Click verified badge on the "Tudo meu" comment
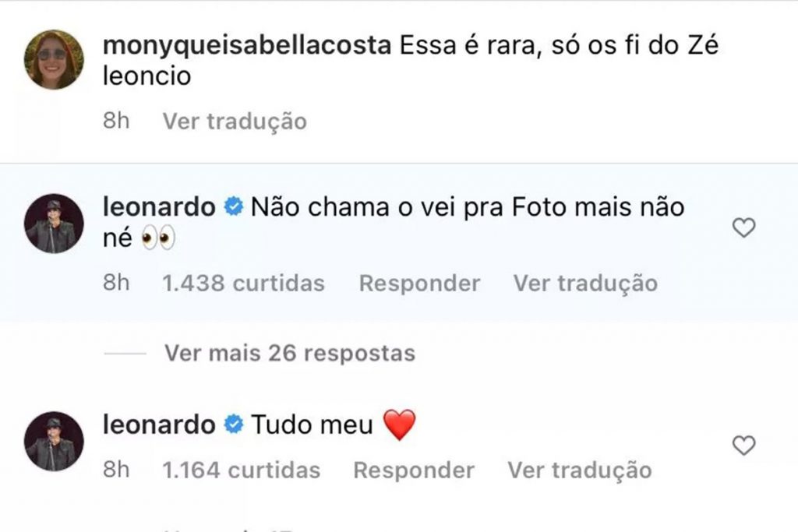The height and width of the screenshot is (532, 798). click(x=232, y=425)
